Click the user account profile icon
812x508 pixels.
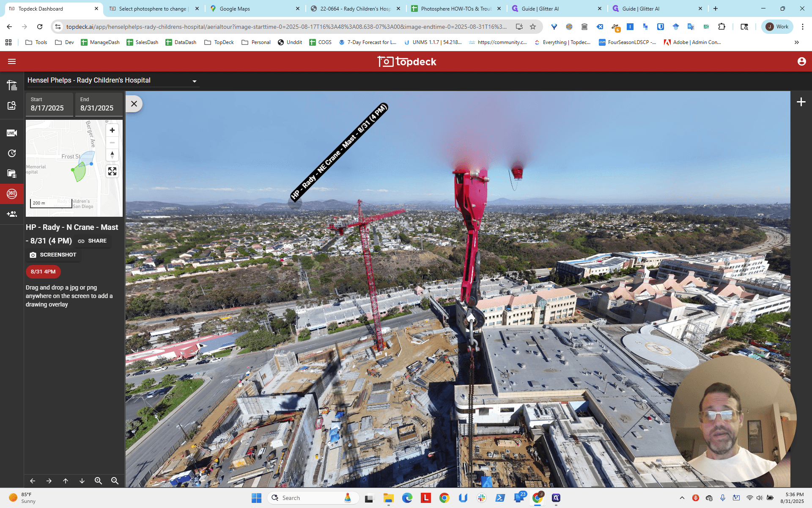click(801, 61)
